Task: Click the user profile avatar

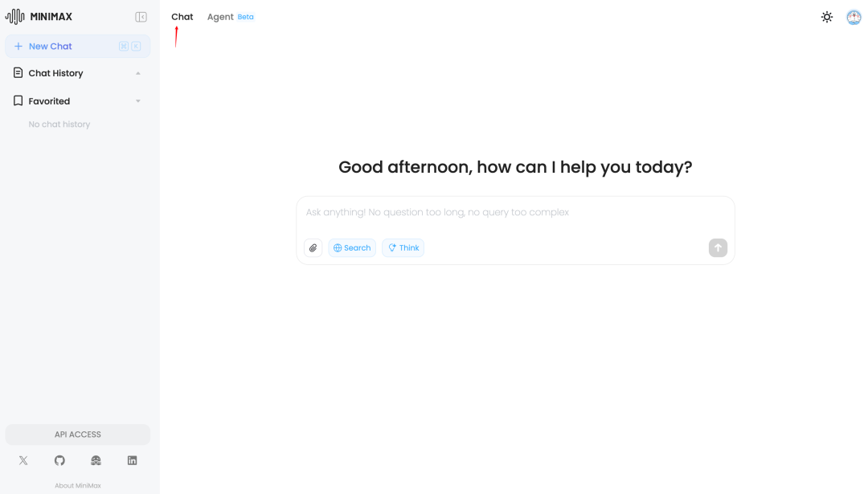Action: point(854,17)
